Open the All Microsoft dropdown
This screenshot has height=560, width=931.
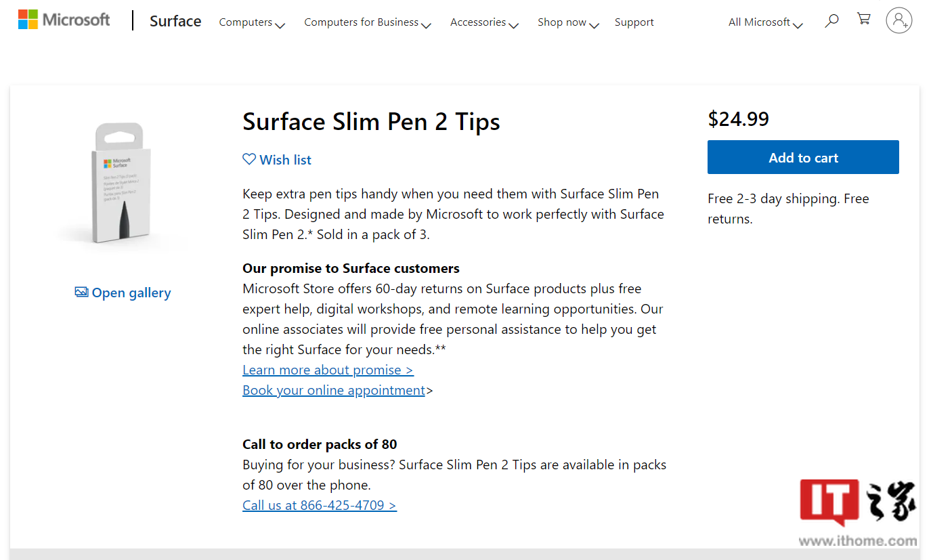pos(766,23)
